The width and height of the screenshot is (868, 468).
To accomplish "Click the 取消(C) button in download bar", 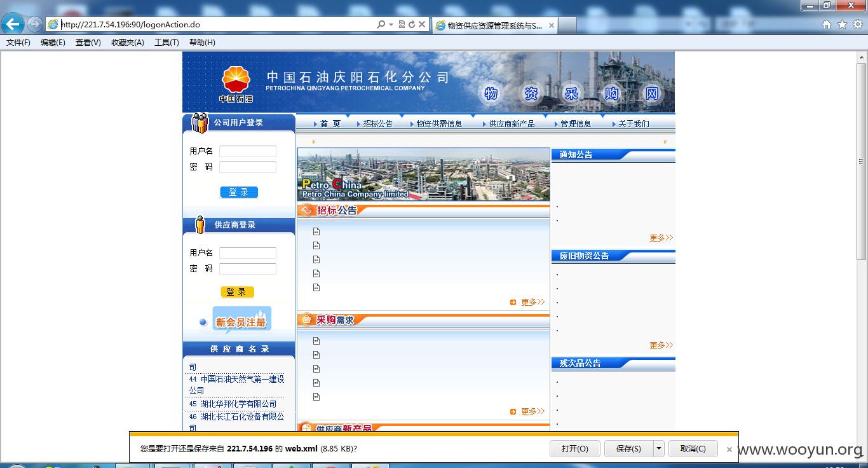I will 693,448.
